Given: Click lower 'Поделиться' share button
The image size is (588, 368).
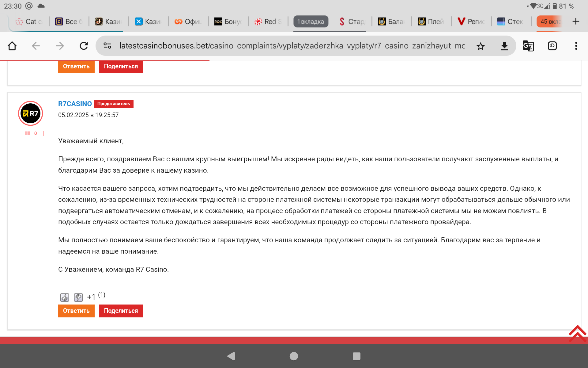Looking at the screenshot, I should pos(121,311).
